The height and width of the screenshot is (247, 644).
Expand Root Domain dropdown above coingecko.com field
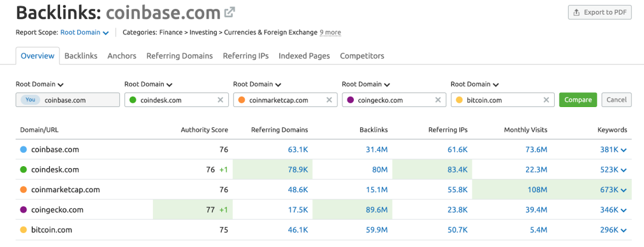point(366,84)
